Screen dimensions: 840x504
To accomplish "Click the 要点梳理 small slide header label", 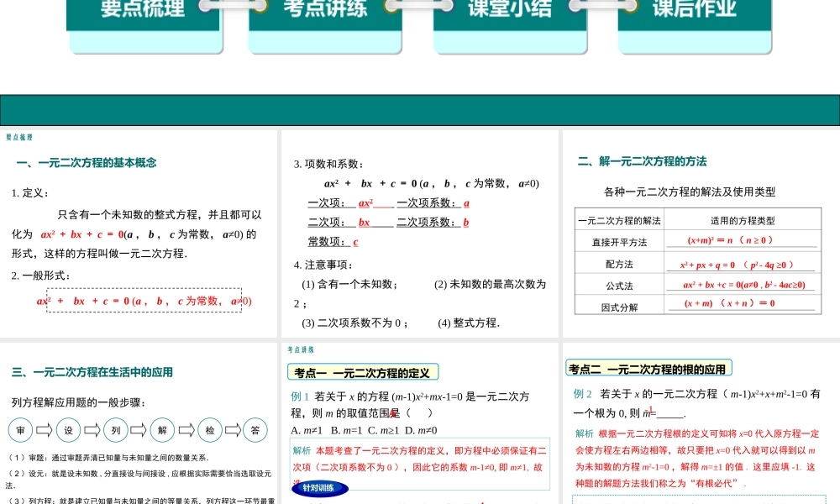I will coord(19,137).
